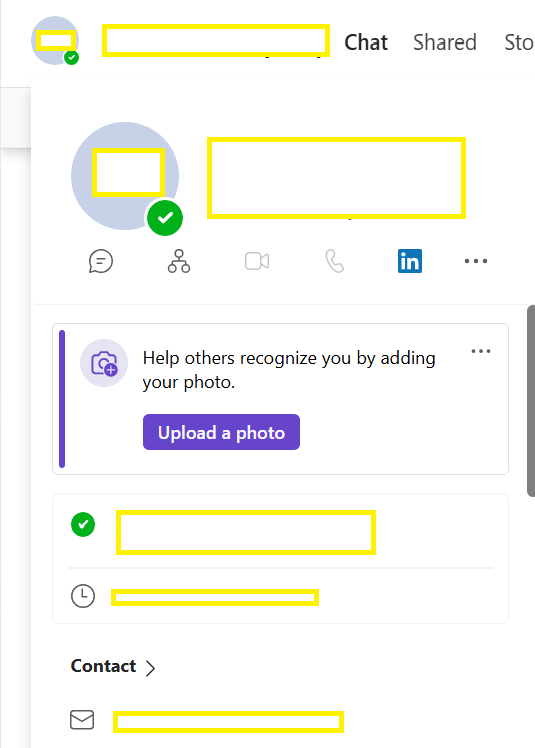Switch to the Chat tab
The width and height of the screenshot is (535, 748).
366,42
